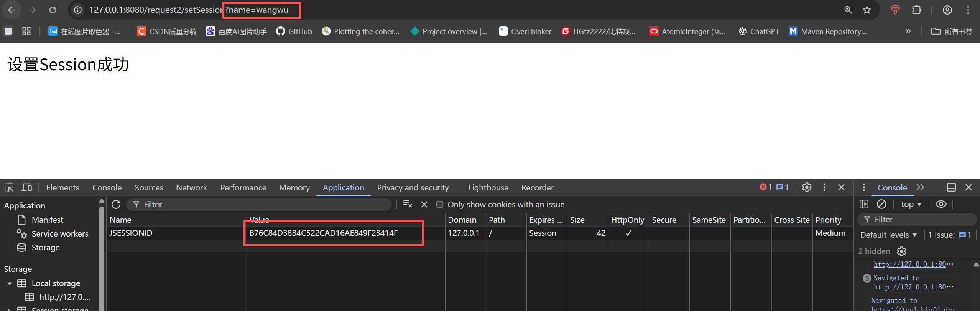
Task: Open the GitHub bookmark
Action: tap(294, 31)
